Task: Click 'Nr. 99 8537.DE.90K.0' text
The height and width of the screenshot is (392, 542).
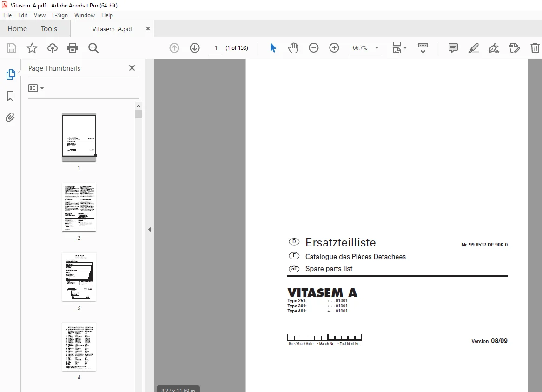Action: pos(484,245)
